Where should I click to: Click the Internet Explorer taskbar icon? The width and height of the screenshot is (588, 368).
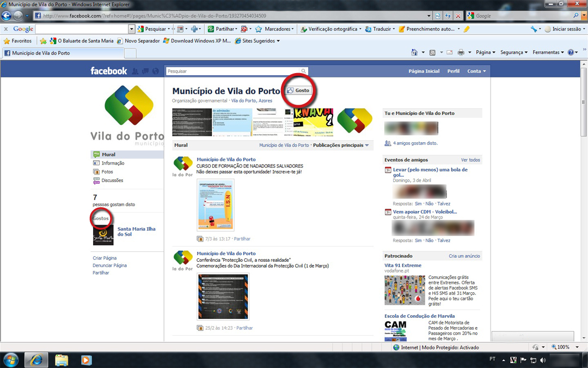(36, 360)
